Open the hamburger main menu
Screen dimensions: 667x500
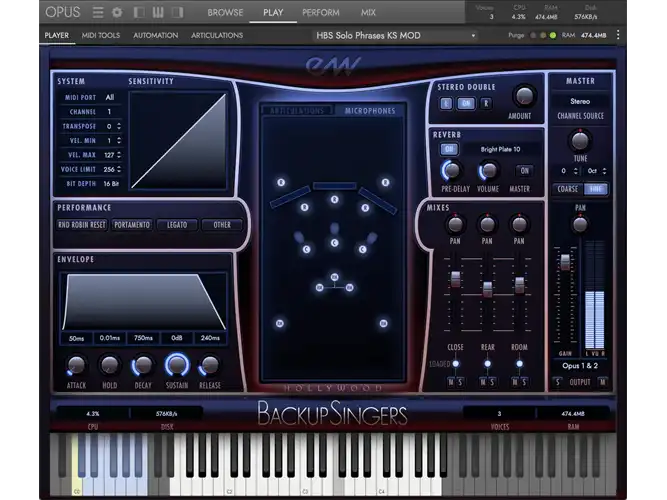pos(98,12)
